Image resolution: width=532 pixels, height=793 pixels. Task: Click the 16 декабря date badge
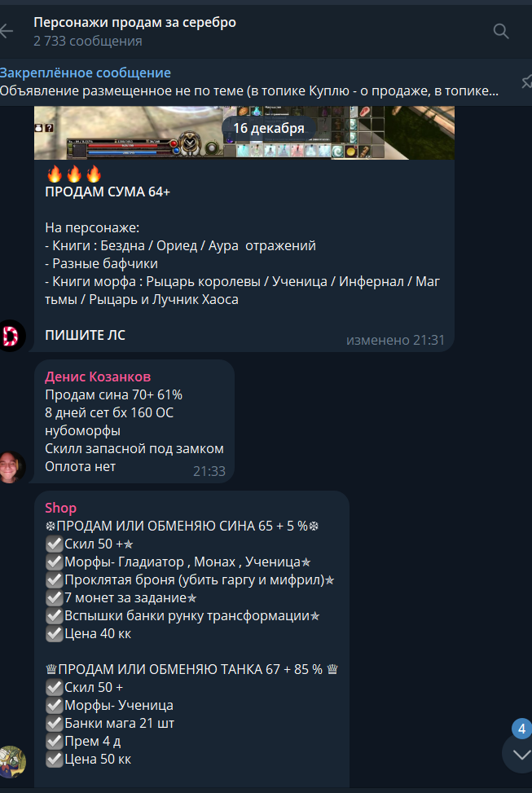click(269, 128)
